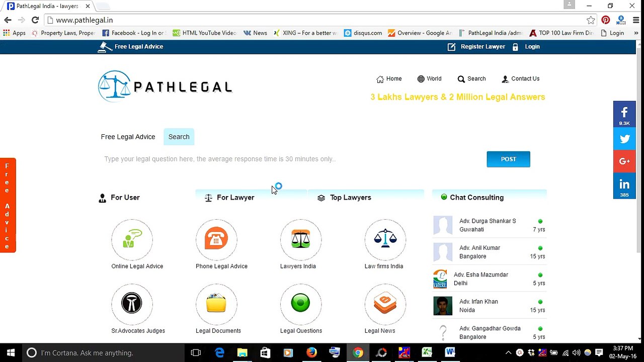The width and height of the screenshot is (644, 362).
Task: Open the Lawyers India scales icon
Action: pos(301,240)
